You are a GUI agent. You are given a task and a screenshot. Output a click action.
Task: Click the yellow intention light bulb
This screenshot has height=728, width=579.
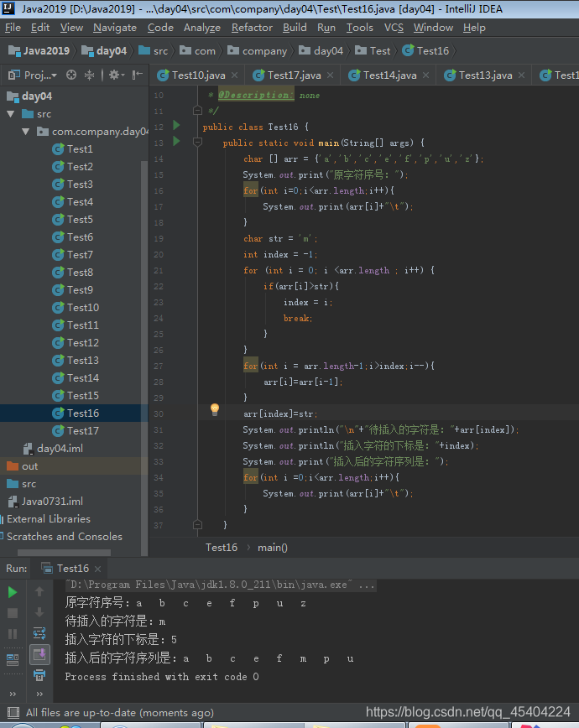coord(214,409)
